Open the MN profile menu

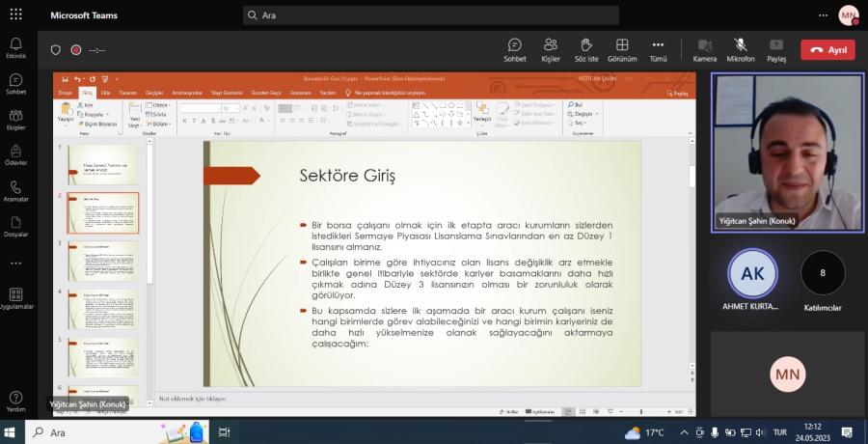(848, 14)
